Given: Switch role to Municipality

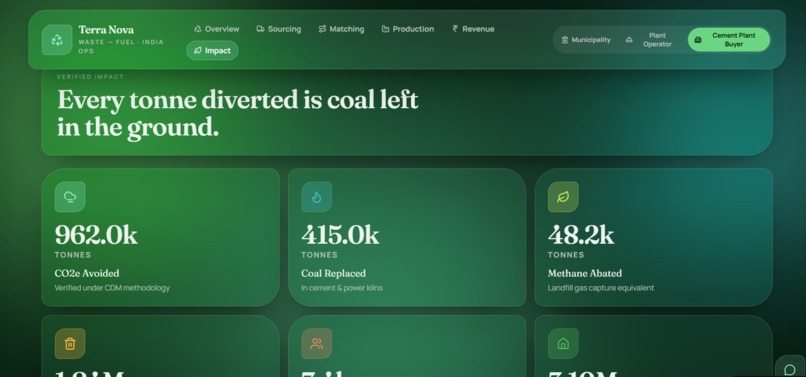Looking at the screenshot, I should click(586, 40).
